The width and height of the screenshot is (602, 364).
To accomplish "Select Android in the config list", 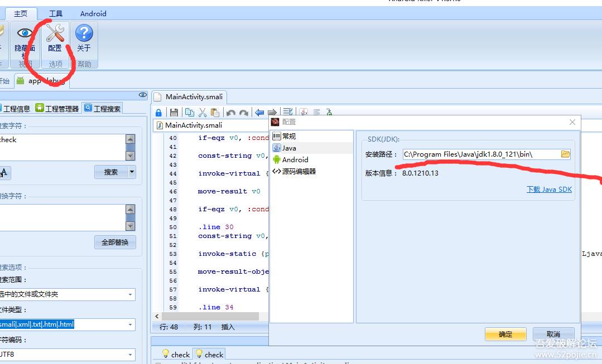I will pos(312,159).
